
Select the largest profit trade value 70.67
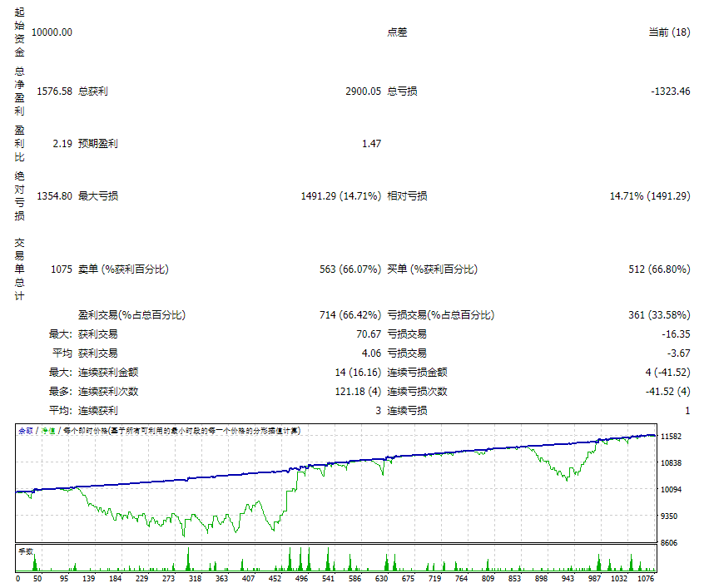(368, 334)
